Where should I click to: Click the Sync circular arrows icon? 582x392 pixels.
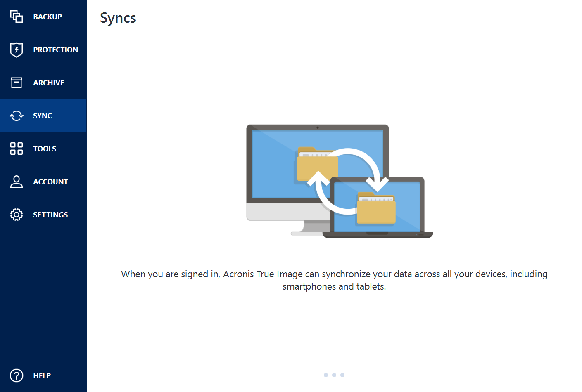pyautogui.click(x=17, y=116)
